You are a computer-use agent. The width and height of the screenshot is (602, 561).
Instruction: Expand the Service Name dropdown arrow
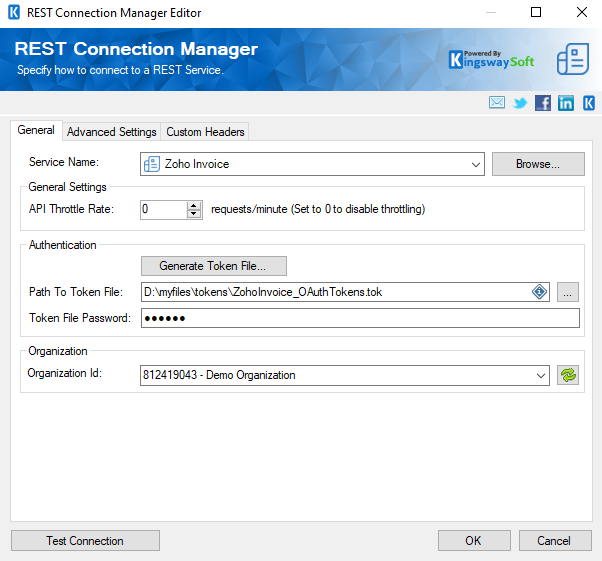[x=476, y=164]
